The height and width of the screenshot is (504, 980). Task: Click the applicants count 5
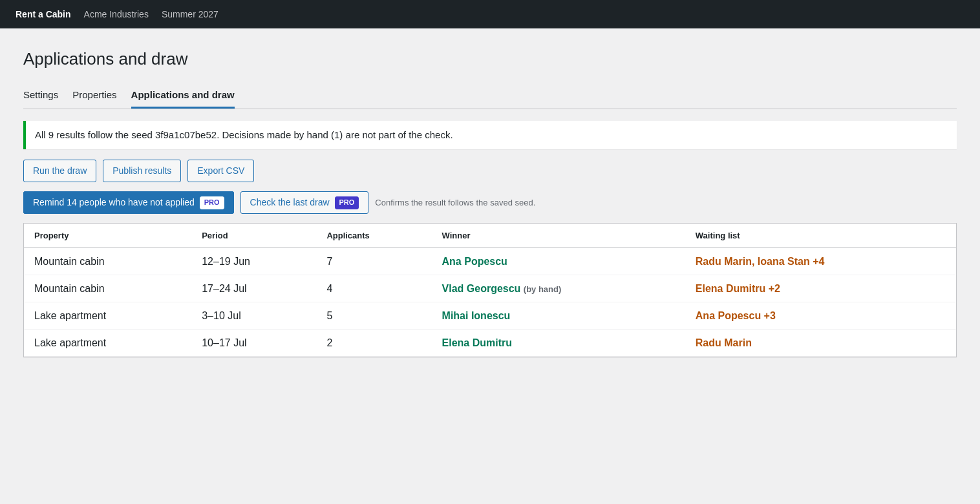coord(330,316)
